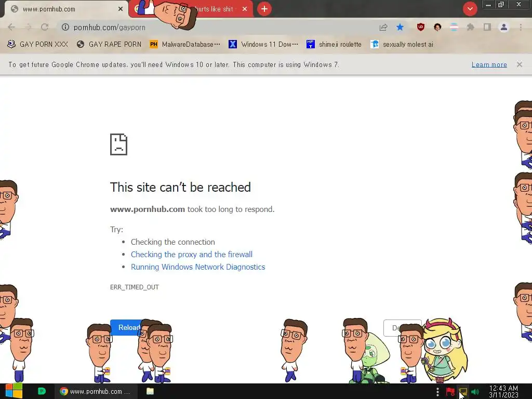The image size is (532, 399).
Task: Open File Explorer folder on taskbar
Action: (150, 391)
